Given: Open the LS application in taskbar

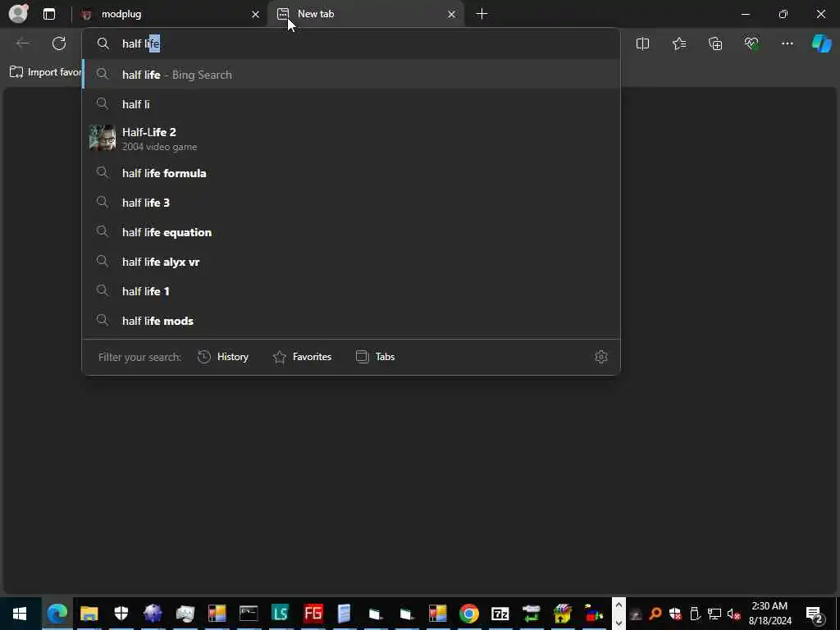Looking at the screenshot, I should (281, 614).
